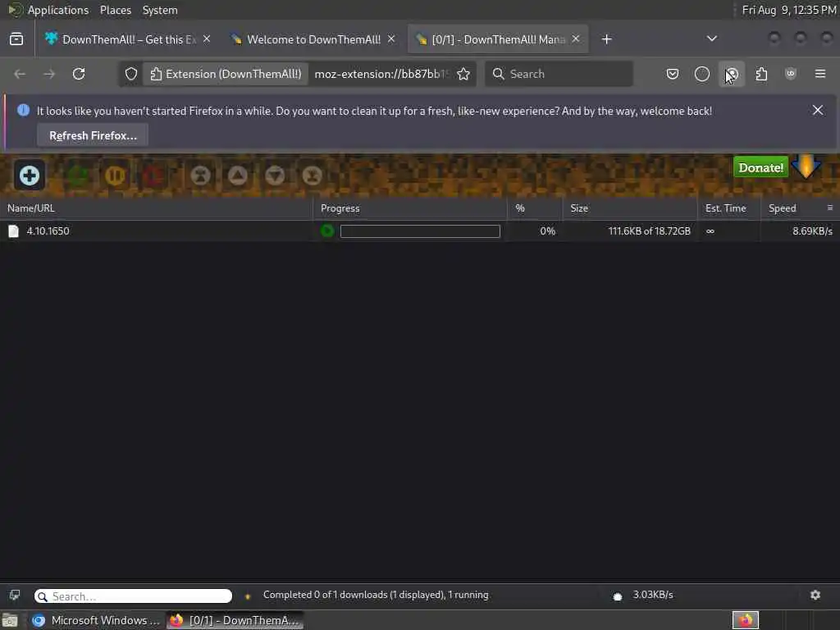Click the completed downloads status text
This screenshot has width=840, height=630.
376,595
